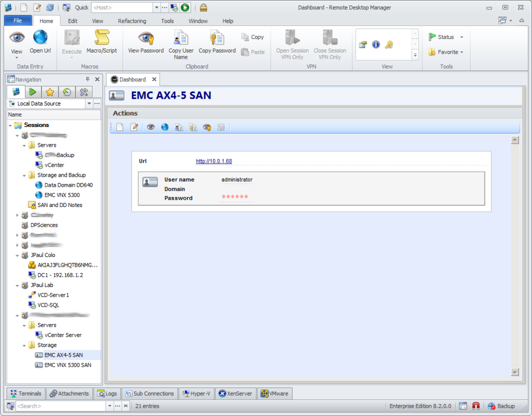Collapse the Storage and Backup folder

24,176
